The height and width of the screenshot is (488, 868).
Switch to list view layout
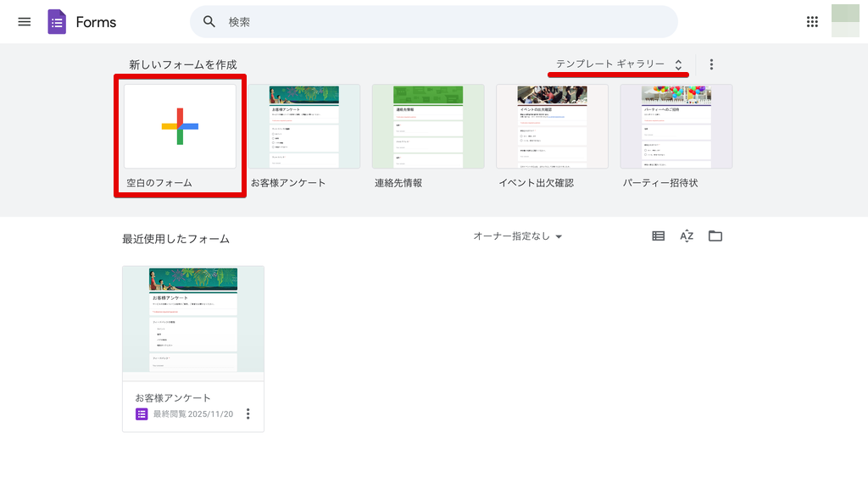(659, 236)
